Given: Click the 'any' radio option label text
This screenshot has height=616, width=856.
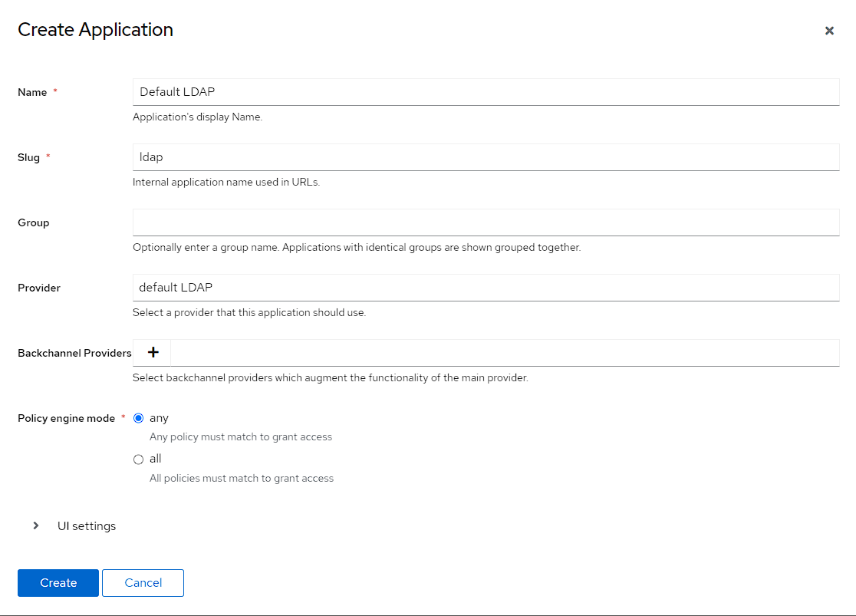Looking at the screenshot, I should click(x=159, y=418).
